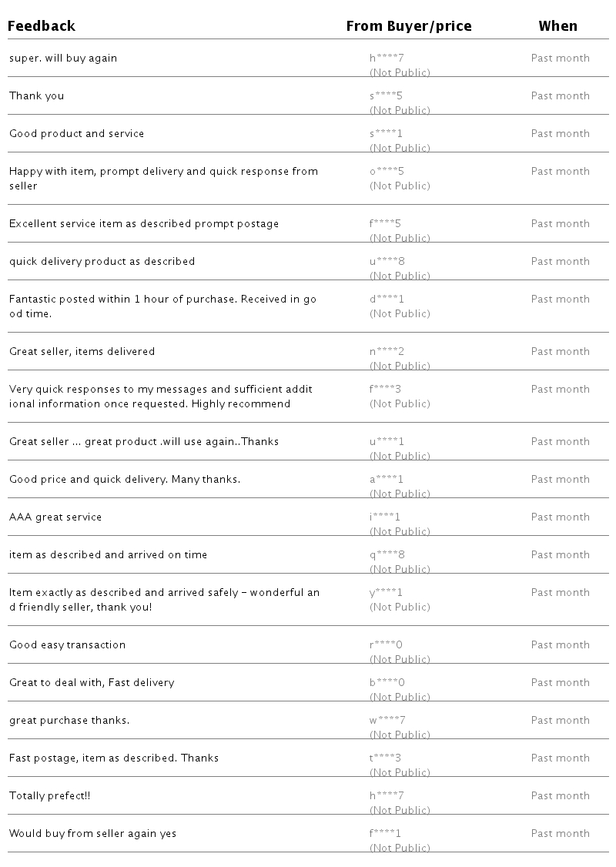Click "Would buy from seller again yes" comment
The height and width of the screenshot is (867, 616).
92,834
